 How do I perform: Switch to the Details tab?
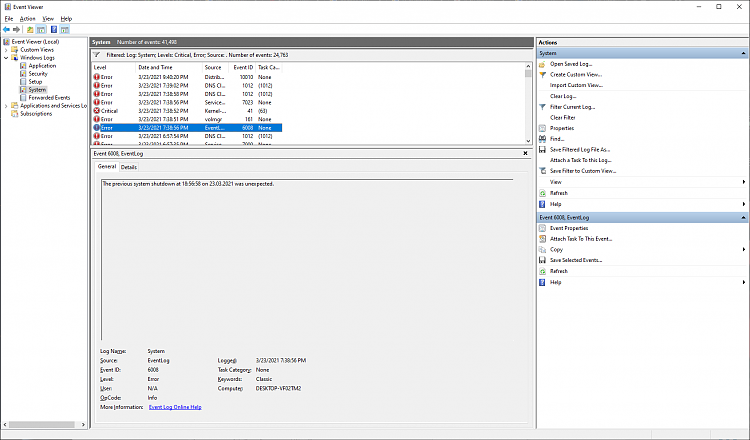tap(129, 167)
